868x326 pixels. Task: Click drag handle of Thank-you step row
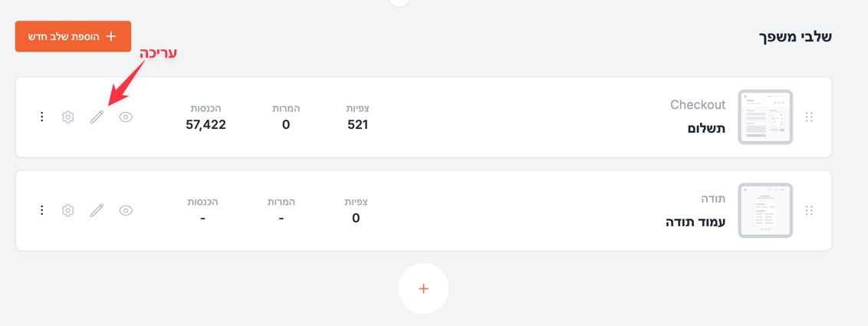(x=809, y=210)
